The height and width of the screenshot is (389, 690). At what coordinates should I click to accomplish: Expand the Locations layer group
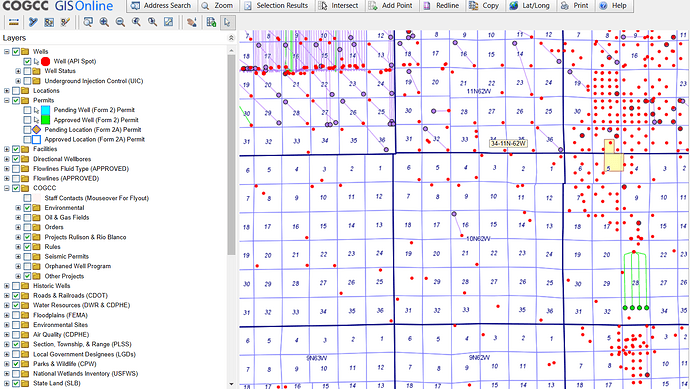click(7, 91)
